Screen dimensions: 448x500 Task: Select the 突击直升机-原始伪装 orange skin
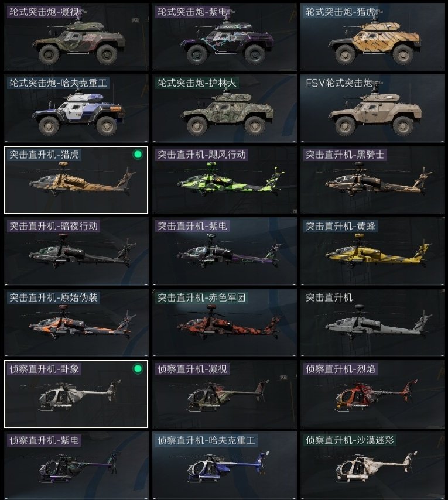click(x=76, y=323)
